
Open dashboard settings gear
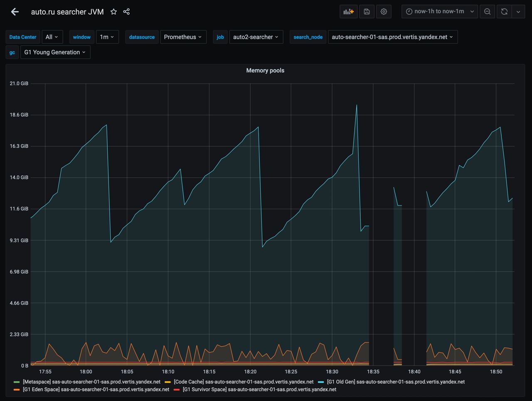(x=384, y=12)
